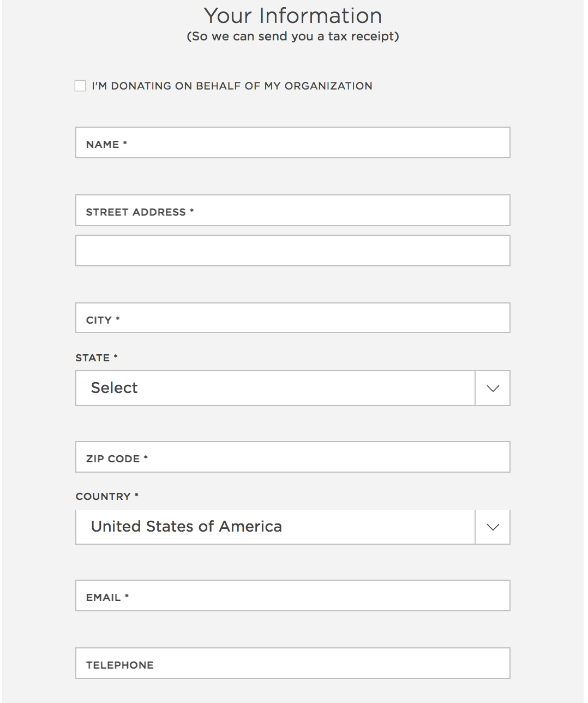Click the required asterisk beside STATE label
The image size is (588, 703).
click(116, 357)
